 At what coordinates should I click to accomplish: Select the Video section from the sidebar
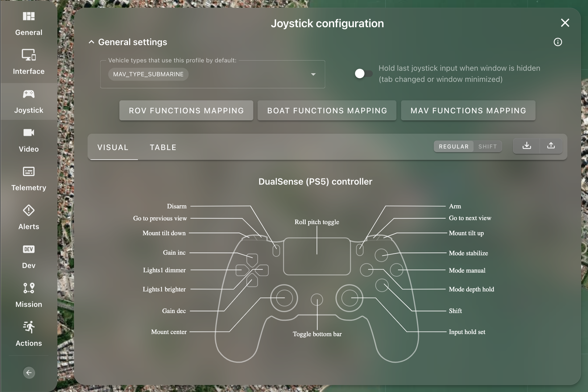(28, 140)
